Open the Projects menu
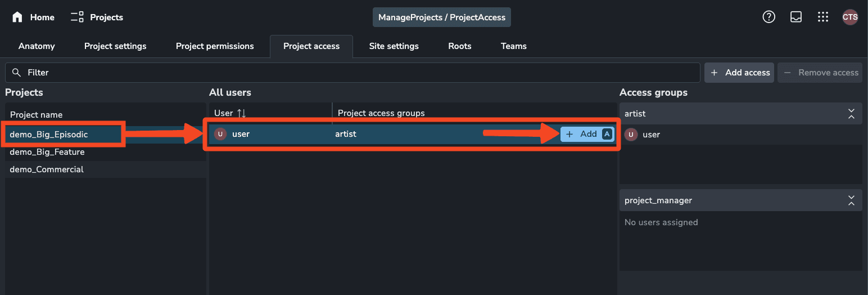This screenshot has height=295, width=868. tap(97, 17)
